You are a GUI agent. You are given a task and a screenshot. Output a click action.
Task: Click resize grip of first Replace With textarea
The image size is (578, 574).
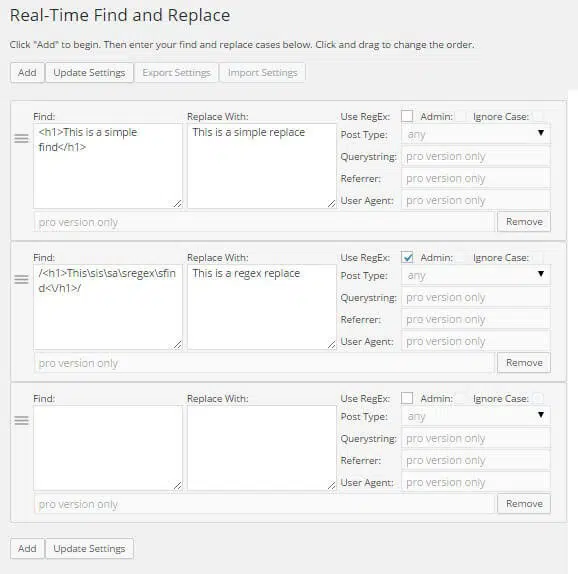[332, 203]
